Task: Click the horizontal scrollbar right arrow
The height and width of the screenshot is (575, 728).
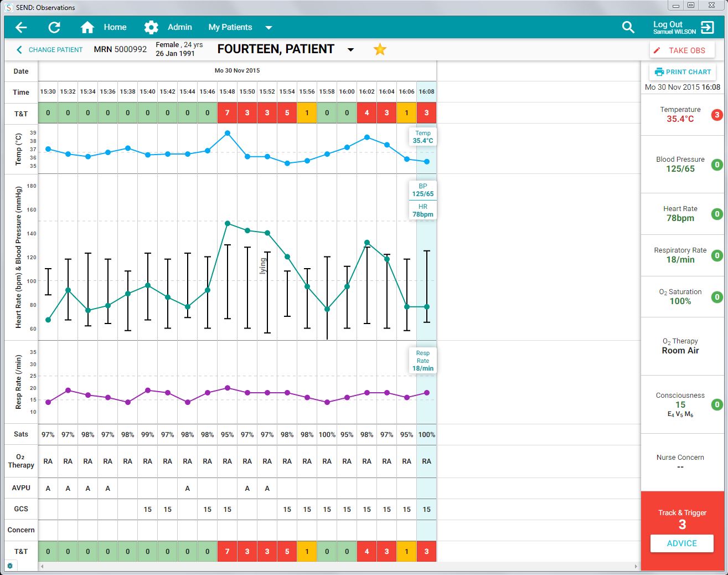Action: coord(636,566)
